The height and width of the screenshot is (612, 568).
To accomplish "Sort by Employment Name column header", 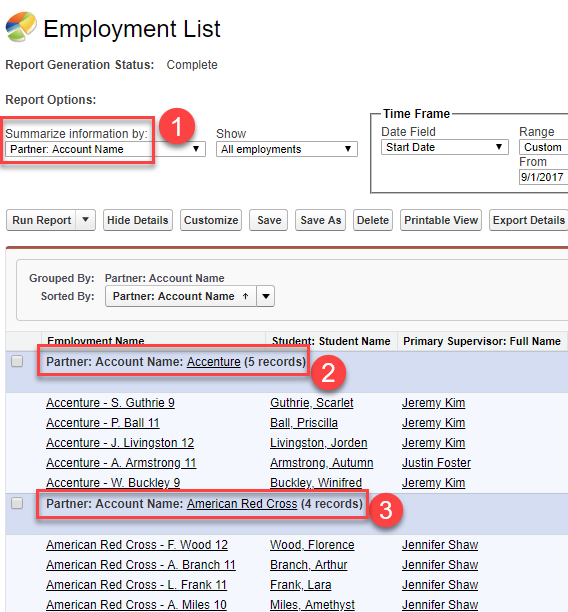I will click(x=96, y=341).
